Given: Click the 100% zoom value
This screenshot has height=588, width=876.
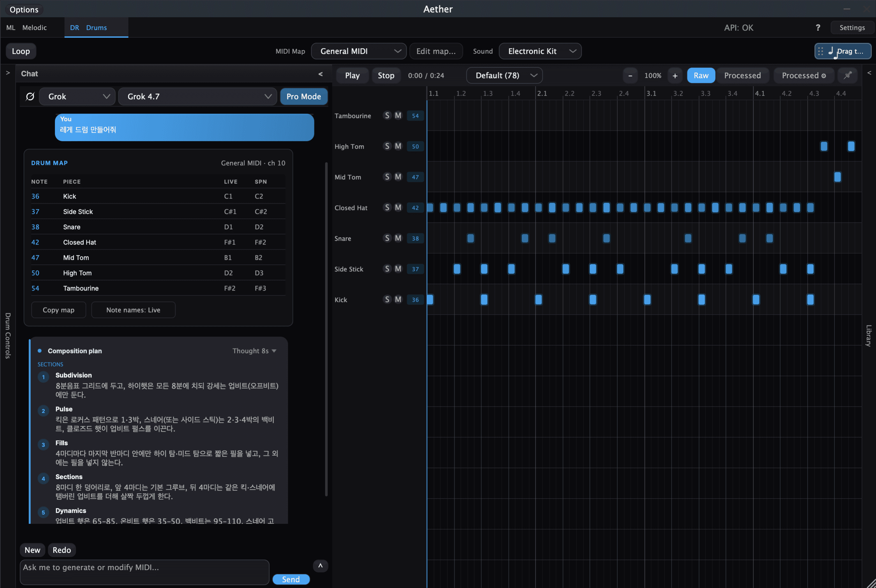Looking at the screenshot, I should 653,76.
